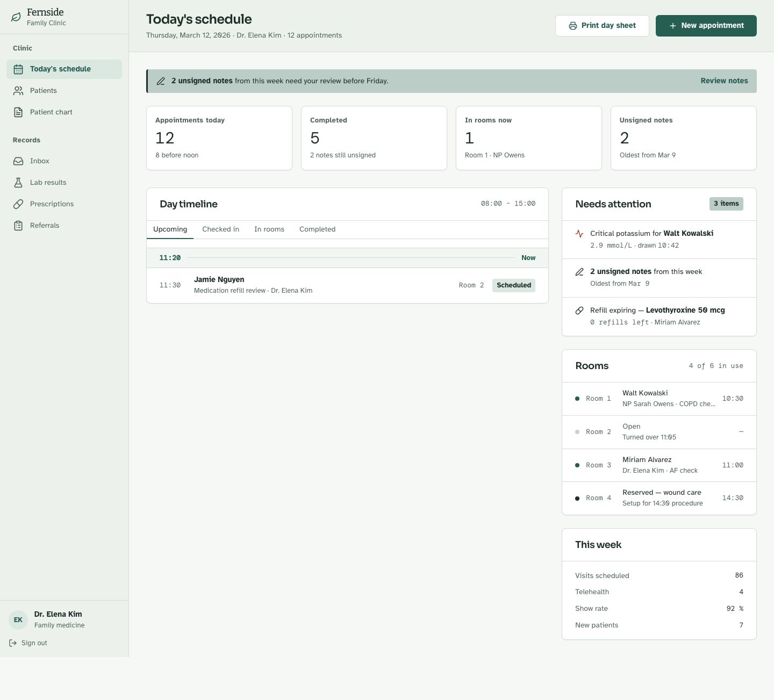
Task: Click the New patients row
Action: pyautogui.click(x=659, y=625)
